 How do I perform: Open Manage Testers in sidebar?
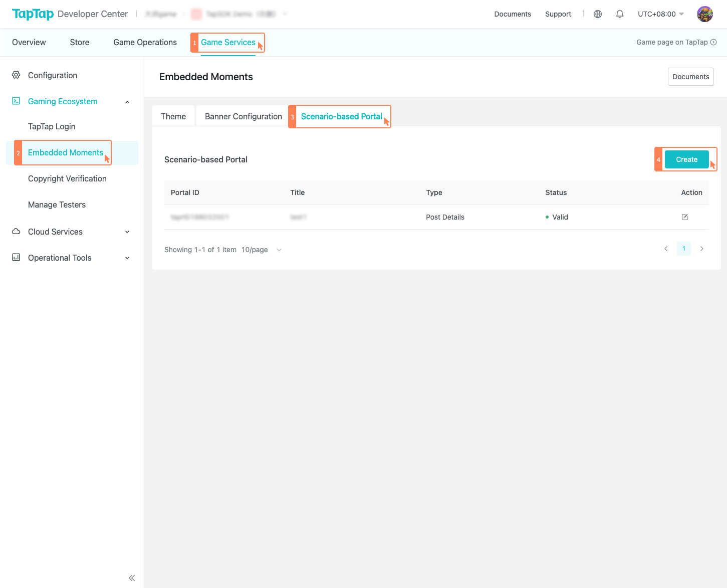point(57,205)
